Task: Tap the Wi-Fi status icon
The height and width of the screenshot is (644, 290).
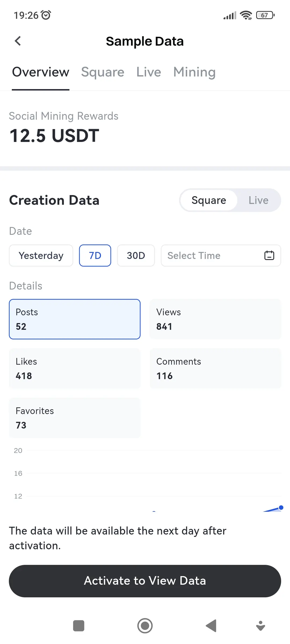Action: pyautogui.click(x=246, y=15)
